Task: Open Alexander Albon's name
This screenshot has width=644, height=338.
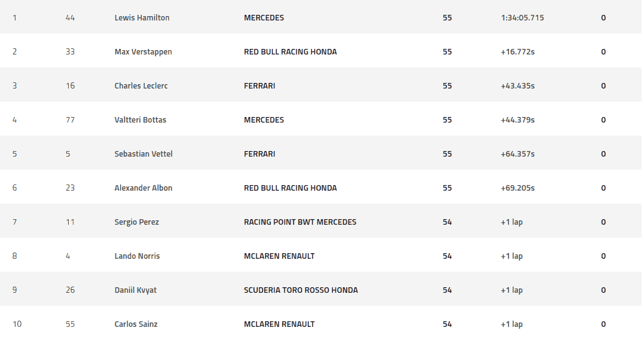Action: pos(143,188)
